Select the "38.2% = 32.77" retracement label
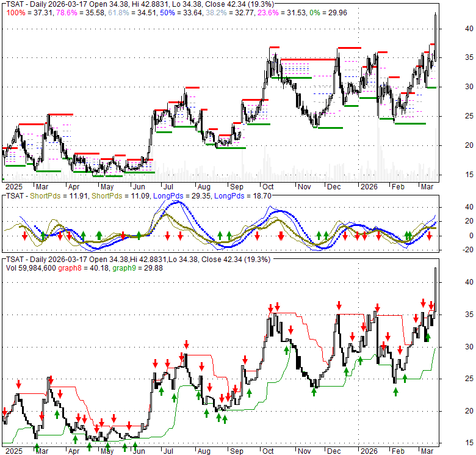 [230, 13]
